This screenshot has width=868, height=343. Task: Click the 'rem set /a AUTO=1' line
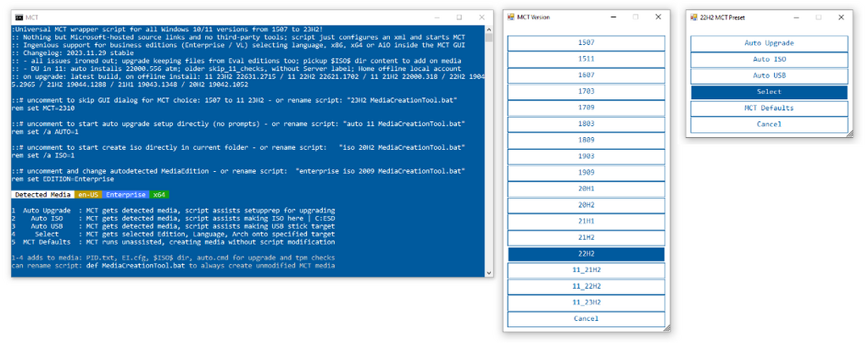pos(44,133)
